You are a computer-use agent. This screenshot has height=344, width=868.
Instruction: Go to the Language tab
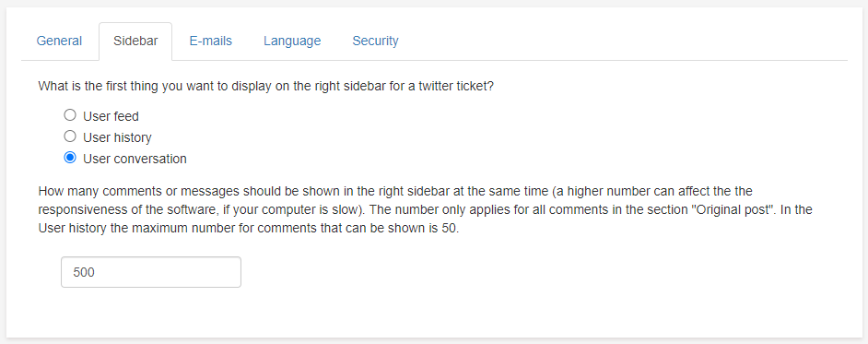point(292,41)
